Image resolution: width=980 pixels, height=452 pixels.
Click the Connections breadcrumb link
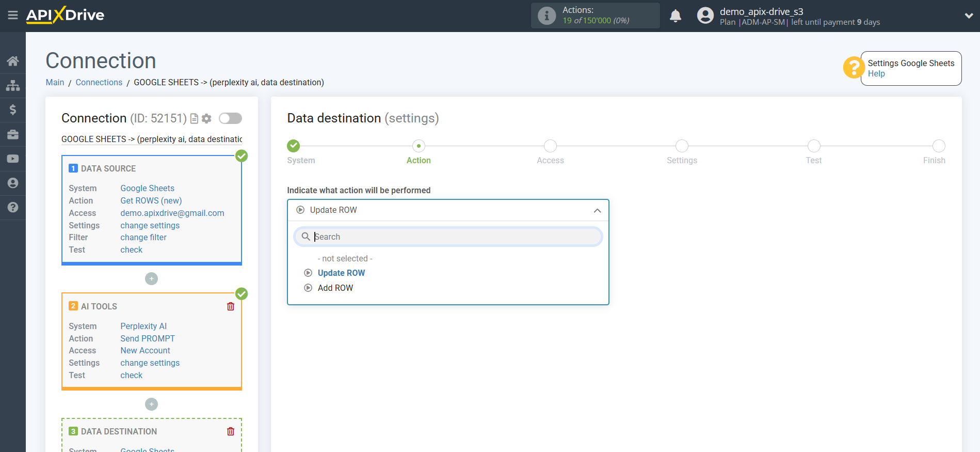99,83
